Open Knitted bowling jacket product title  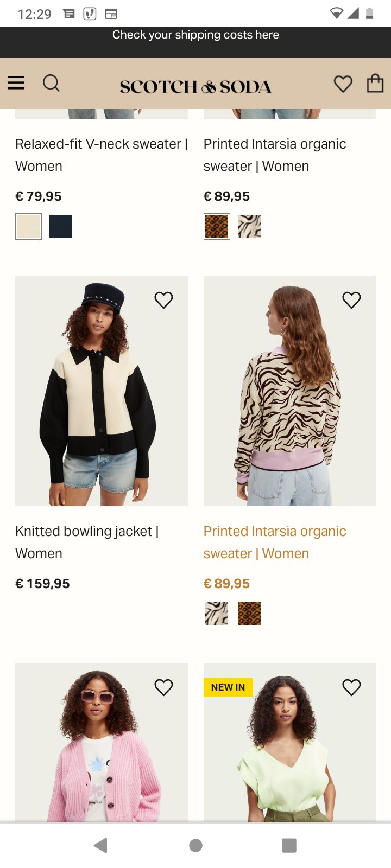[87, 542]
